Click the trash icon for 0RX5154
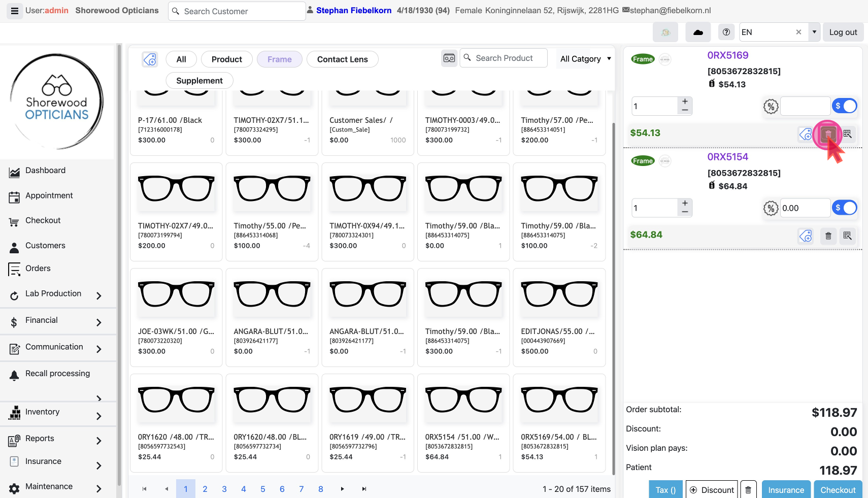The width and height of the screenshot is (868, 498). 828,236
